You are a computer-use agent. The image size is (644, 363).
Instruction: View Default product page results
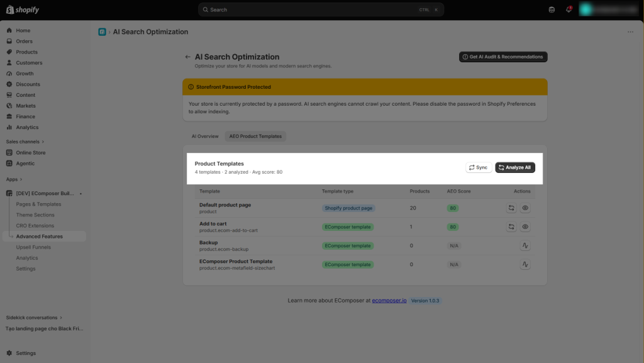pyautogui.click(x=525, y=208)
